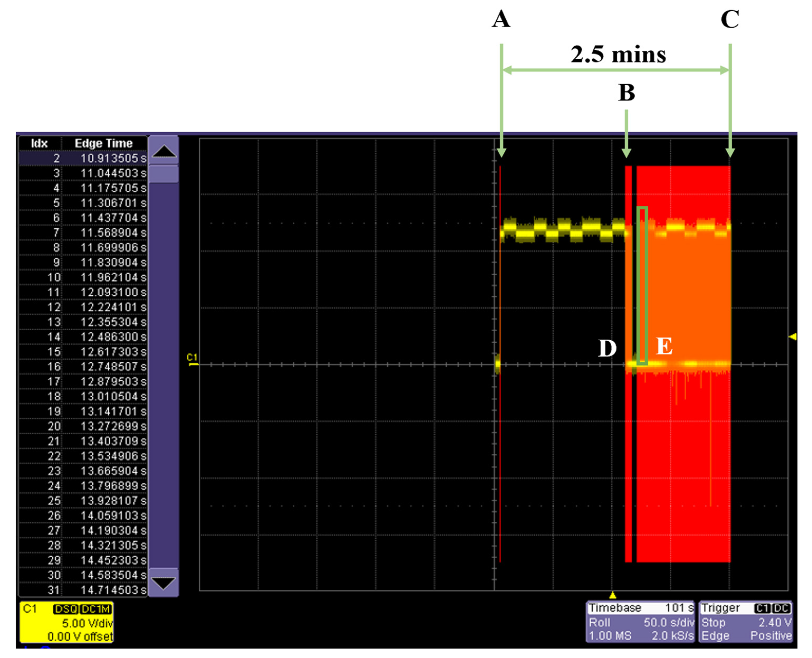
Task: Click the C1 badge in Trigger box
Action: pos(762,608)
